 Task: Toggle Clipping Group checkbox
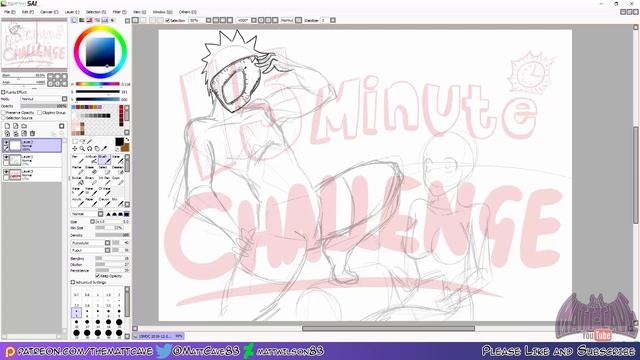tap(40, 113)
